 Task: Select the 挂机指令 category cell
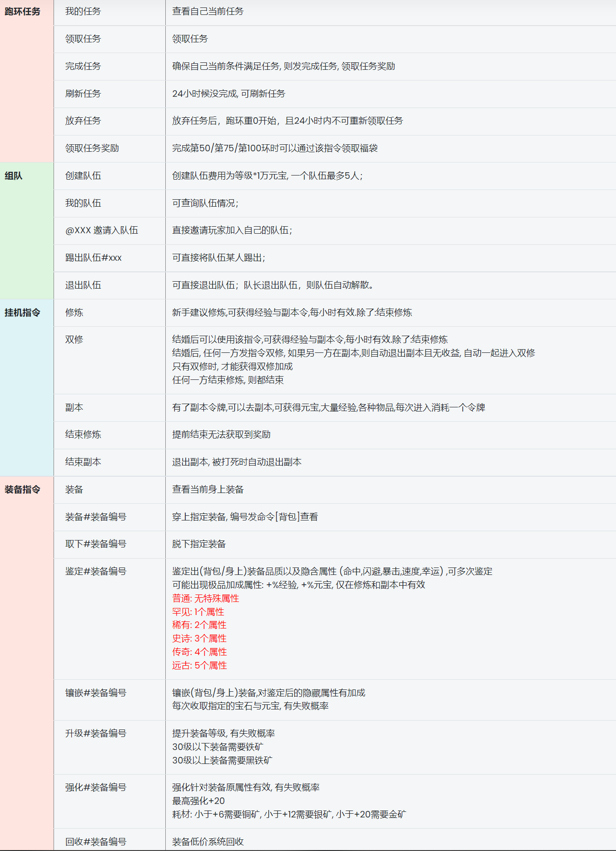click(27, 388)
